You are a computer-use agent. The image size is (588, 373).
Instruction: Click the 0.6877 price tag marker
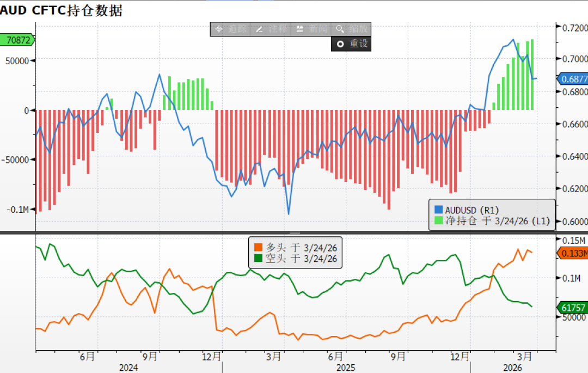pos(574,80)
